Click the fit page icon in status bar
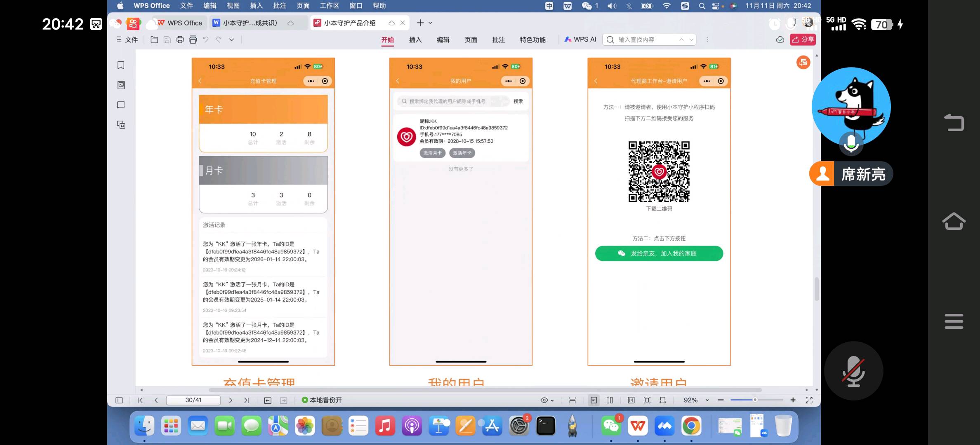 647,400
